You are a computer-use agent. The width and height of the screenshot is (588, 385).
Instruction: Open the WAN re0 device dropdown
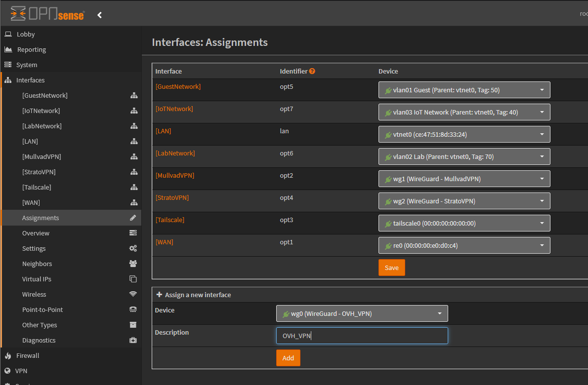[x=464, y=245]
